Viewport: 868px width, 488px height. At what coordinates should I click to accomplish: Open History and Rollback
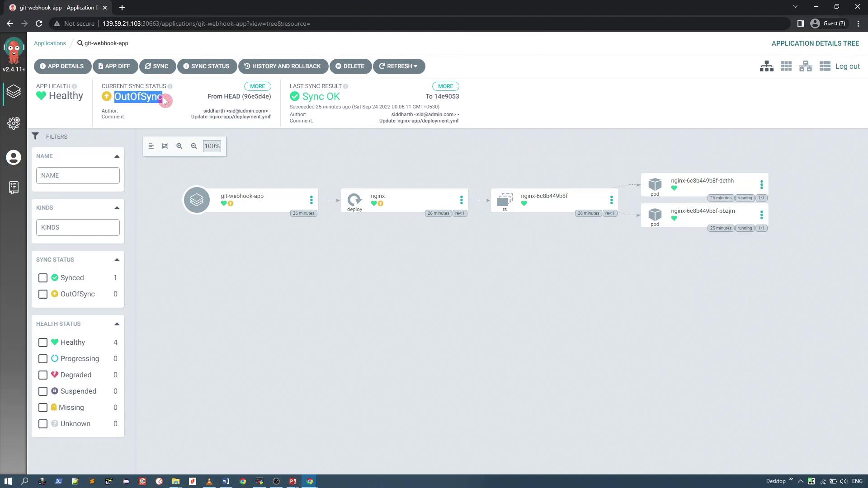click(x=283, y=66)
